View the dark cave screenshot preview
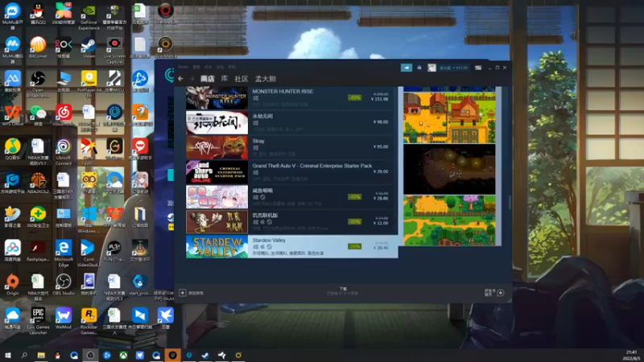This screenshot has width=644, height=362. 449,169
